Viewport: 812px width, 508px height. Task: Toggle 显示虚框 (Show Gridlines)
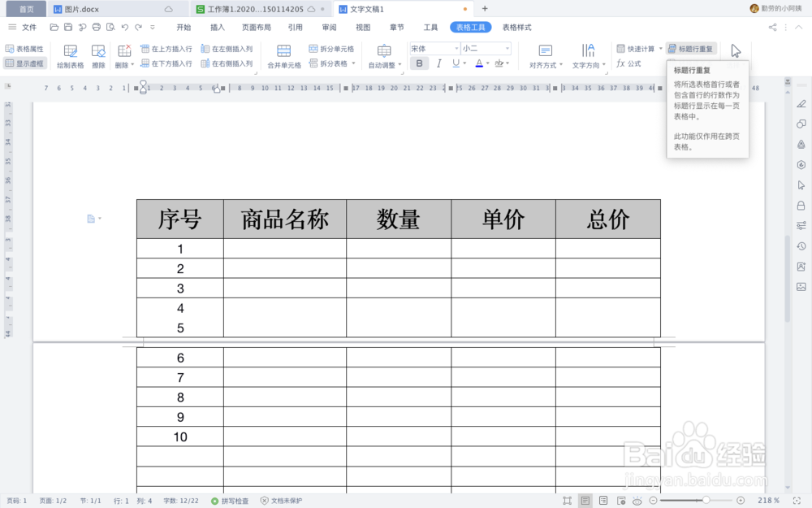pos(25,63)
